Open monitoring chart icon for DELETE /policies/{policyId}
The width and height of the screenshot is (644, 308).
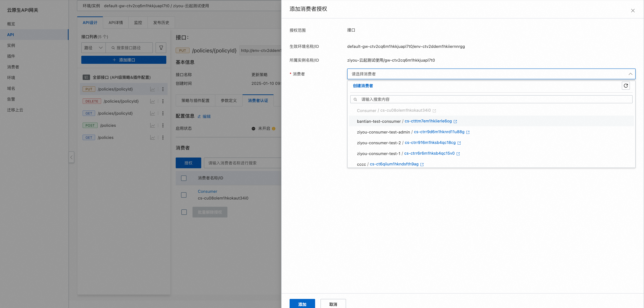click(x=152, y=101)
